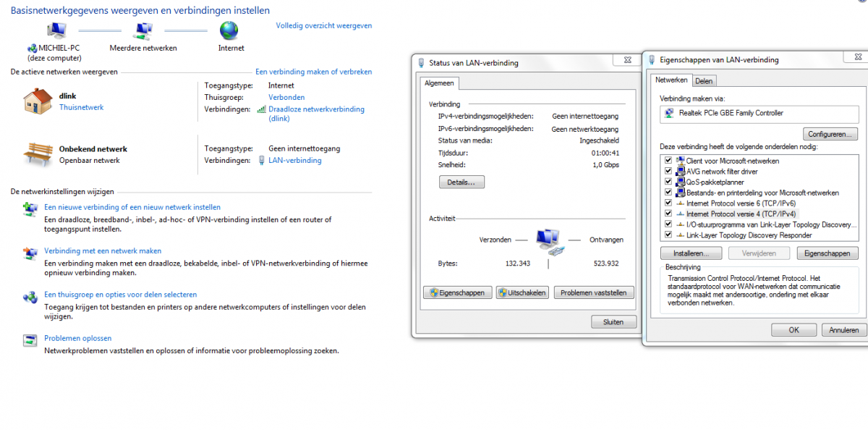
Task: Click 'Een thuisgroep en opties voor delen selecteren'
Action: click(120, 295)
